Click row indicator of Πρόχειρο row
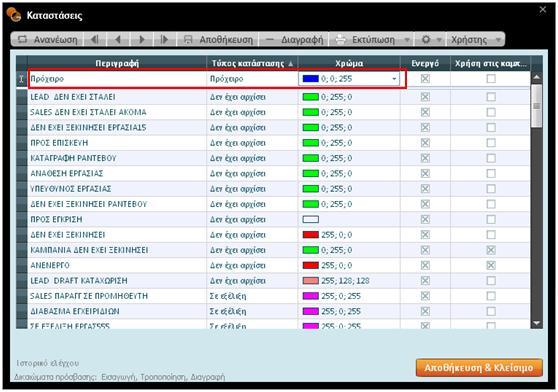Image resolution: width=558 pixels, height=392 pixels. pos(21,79)
